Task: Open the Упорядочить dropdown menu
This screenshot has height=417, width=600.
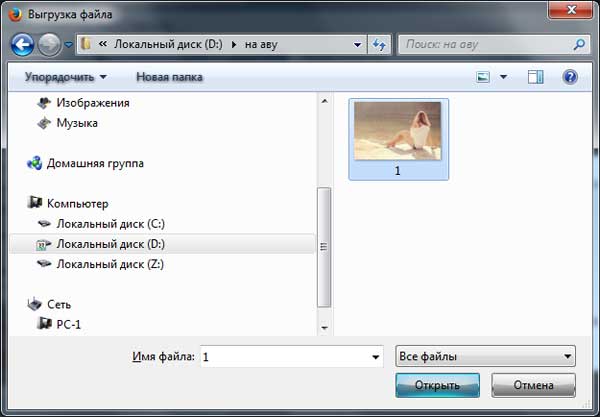Action: tap(66, 77)
